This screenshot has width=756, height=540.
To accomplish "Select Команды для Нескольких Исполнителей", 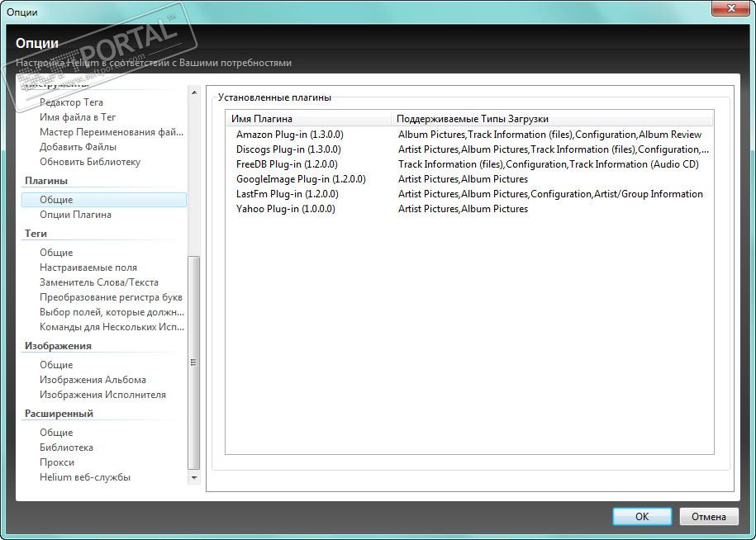I will pos(112,327).
